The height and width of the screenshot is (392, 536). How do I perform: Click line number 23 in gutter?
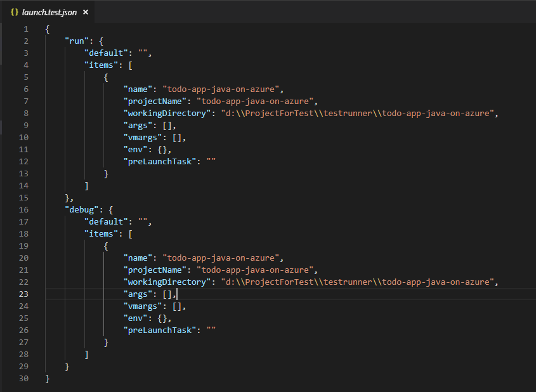(x=23, y=294)
